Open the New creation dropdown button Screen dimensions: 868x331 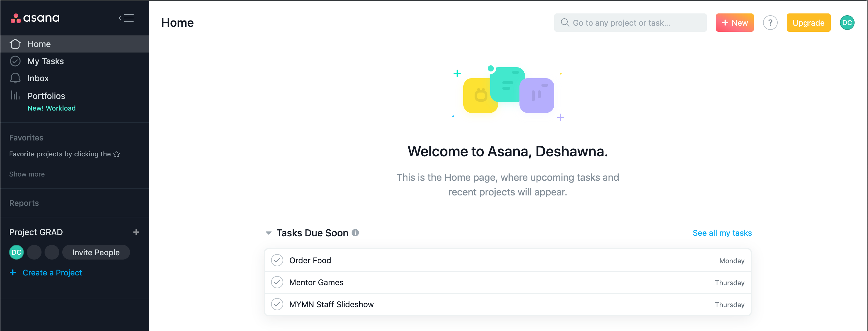(735, 23)
